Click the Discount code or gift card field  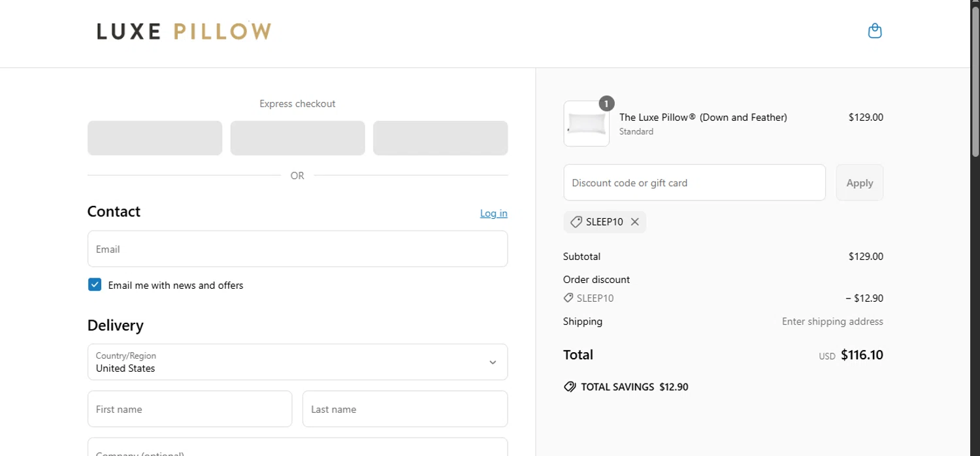[x=694, y=183]
